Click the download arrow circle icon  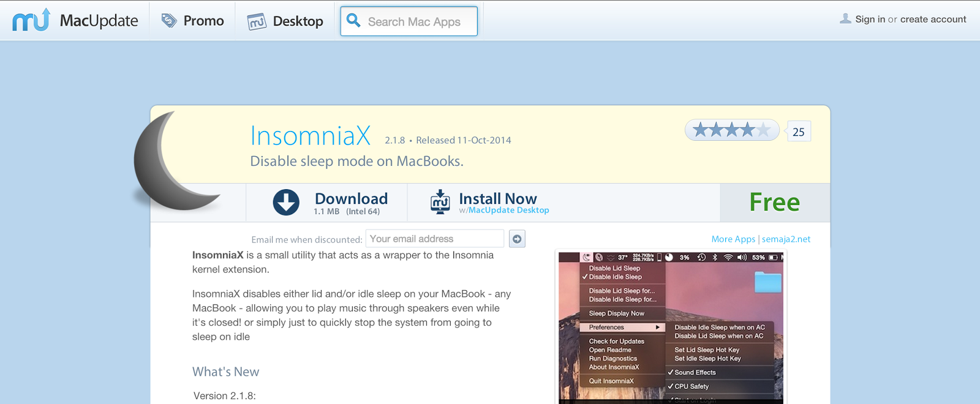pyautogui.click(x=286, y=202)
